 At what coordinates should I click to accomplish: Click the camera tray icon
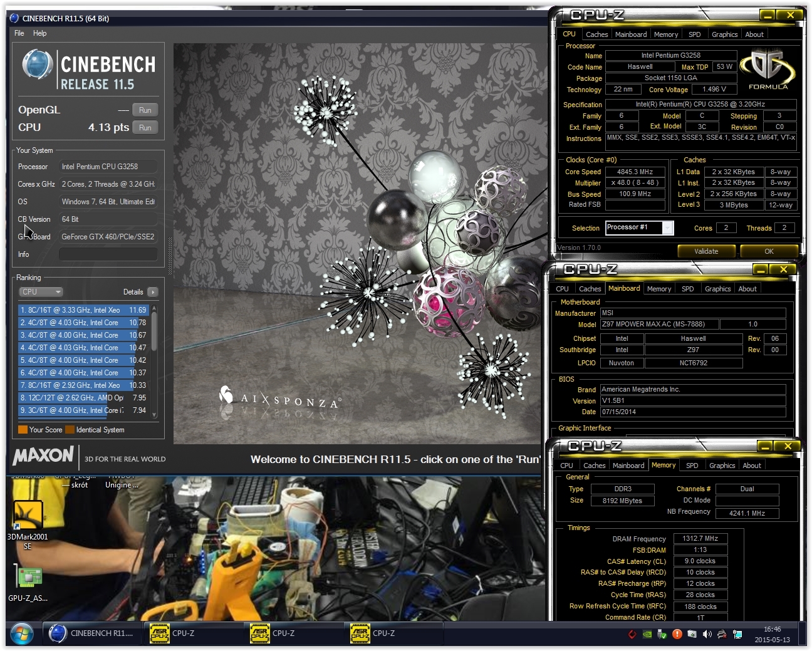click(692, 634)
